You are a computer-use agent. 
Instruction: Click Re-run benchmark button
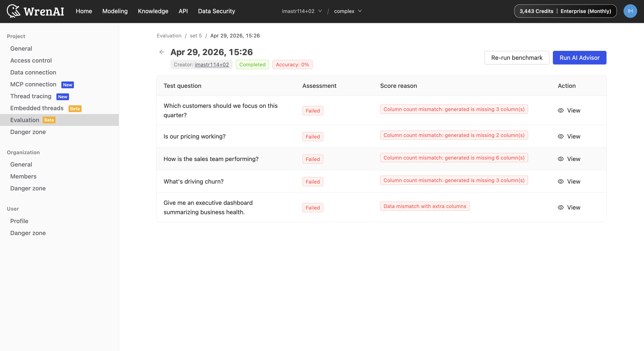tap(517, 58)
